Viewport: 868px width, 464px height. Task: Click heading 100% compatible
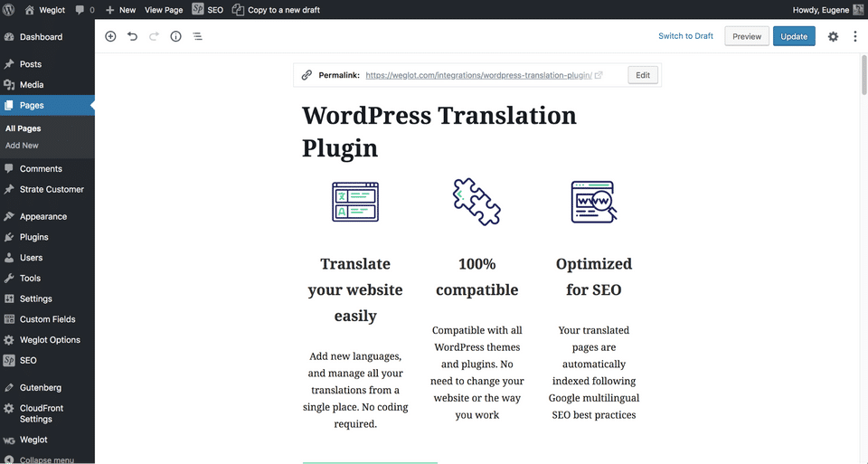tap(477, 276)
